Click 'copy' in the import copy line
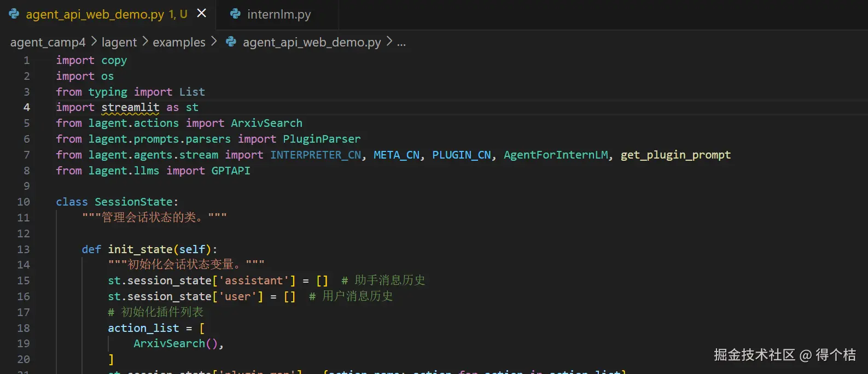 tap(114, 60)
